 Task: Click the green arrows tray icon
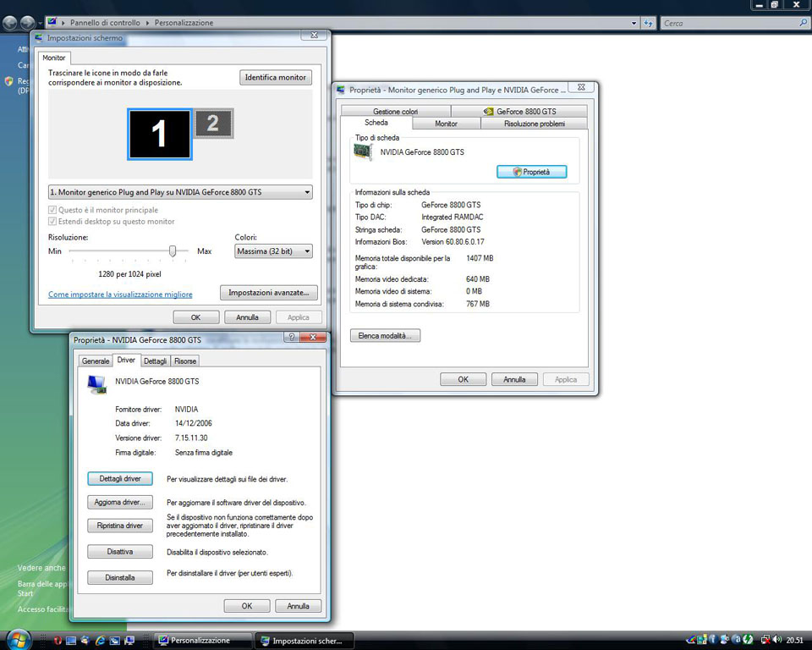tap(748, 640)
